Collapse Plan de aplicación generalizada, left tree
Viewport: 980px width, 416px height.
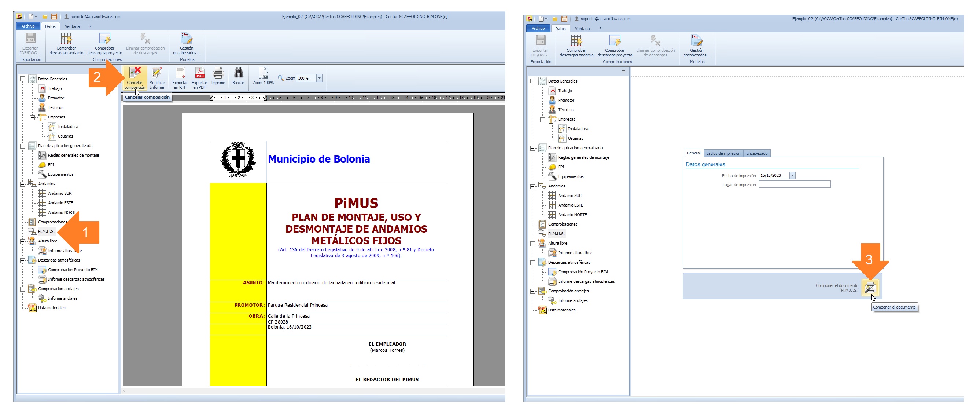click(22, 146)
